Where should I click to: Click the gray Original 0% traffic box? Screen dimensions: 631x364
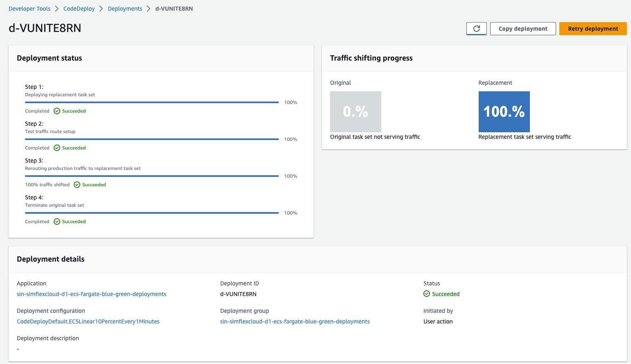[355, 112]
